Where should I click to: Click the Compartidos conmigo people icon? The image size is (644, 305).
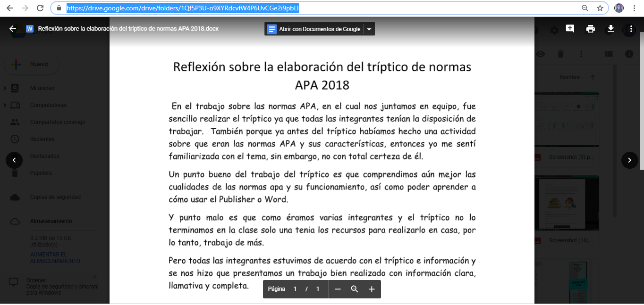click(15, 122)
